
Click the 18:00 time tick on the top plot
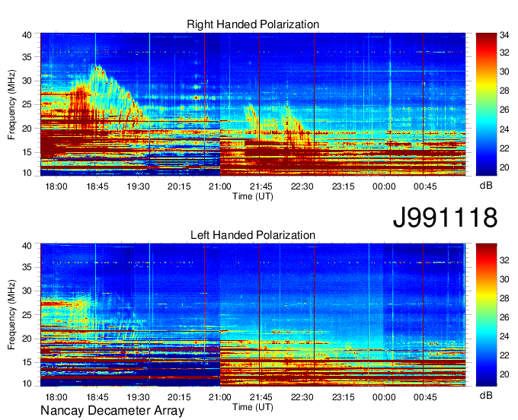pyautogui.click(x=56, y=186)
